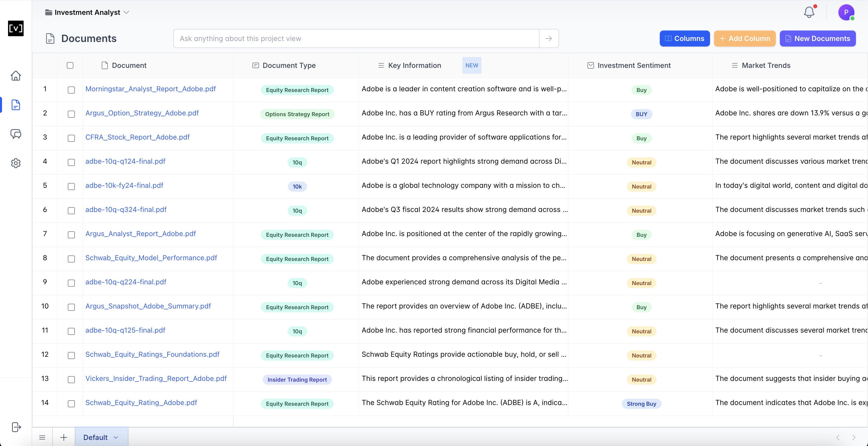Go to previous page arrow at bottom
Viewport: 868px width, 446px height.
[x=838, y=437]
